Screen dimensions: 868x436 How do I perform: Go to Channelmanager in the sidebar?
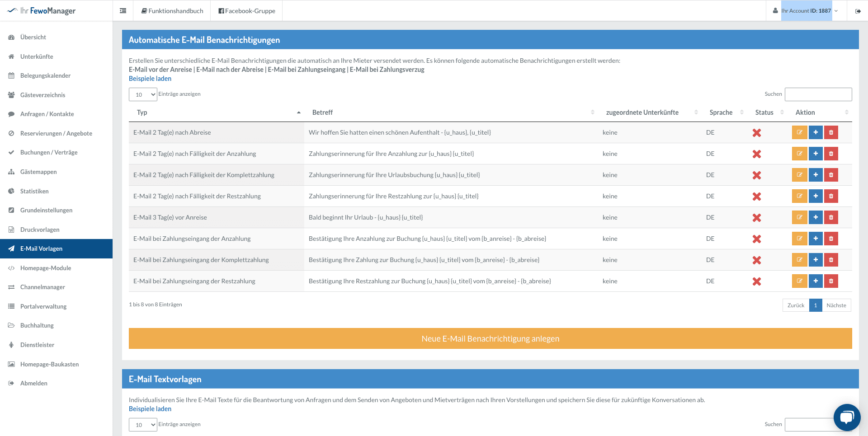(x=42, y=287)
